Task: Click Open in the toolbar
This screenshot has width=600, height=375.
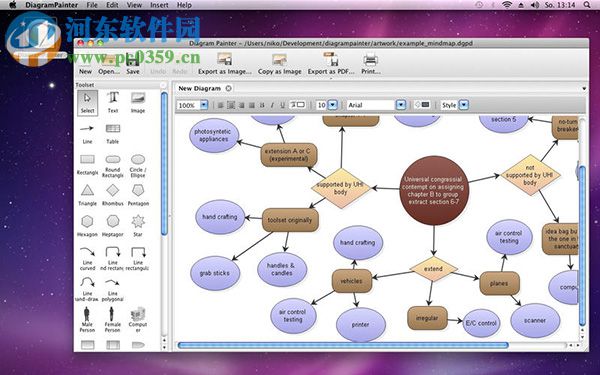Action: coord(109,64)
